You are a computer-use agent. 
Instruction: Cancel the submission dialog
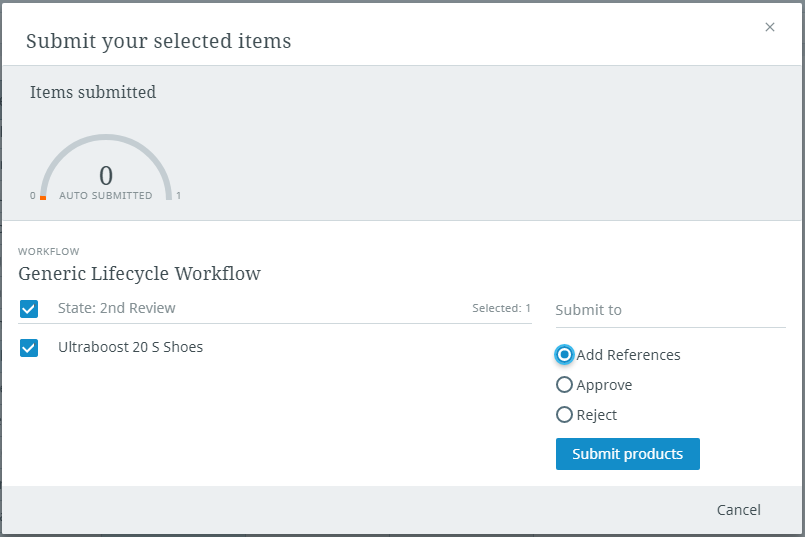[738, 510]
